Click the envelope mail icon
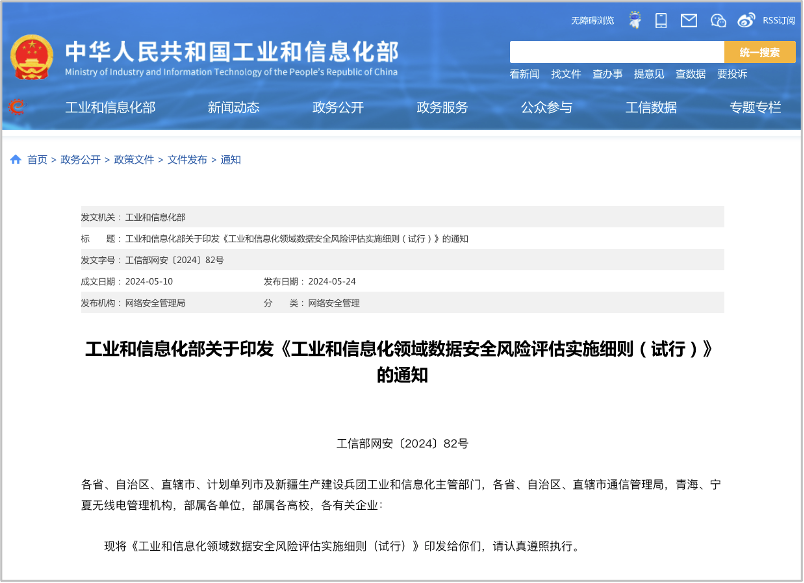This screenshot has width=804, height=583. click(x=689, y=20)
